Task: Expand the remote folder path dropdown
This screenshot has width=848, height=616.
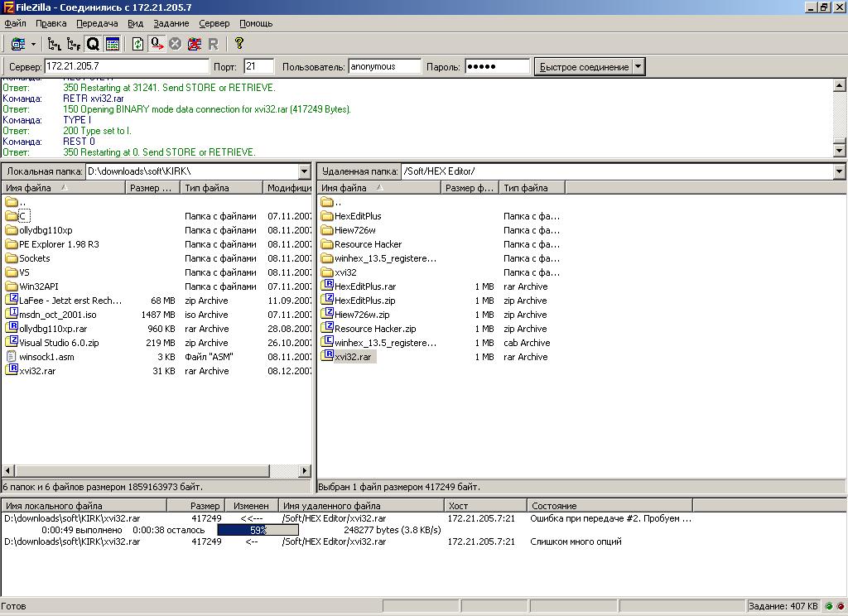Action: tap(839, 171)
